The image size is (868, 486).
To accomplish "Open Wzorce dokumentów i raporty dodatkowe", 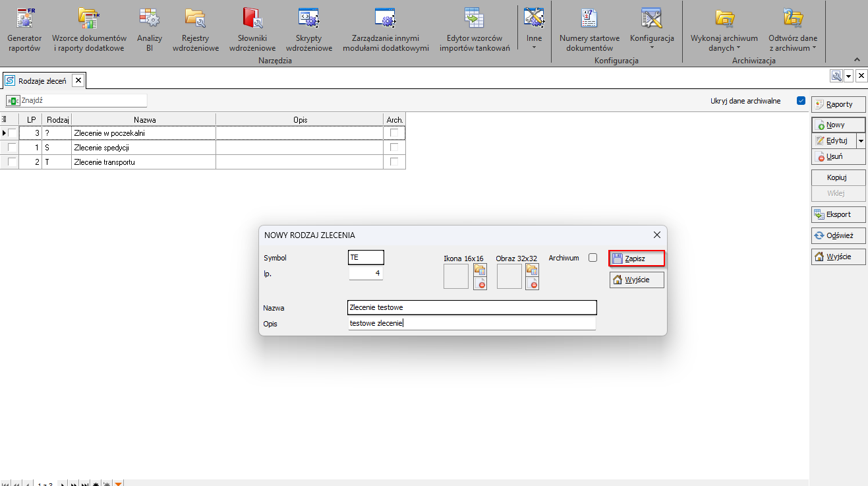I will coord(89,30).
